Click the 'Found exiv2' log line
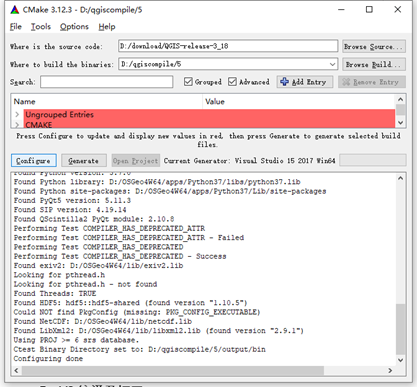Image resolution: width=417 pixels, height=387 pixels. point(98,265)
